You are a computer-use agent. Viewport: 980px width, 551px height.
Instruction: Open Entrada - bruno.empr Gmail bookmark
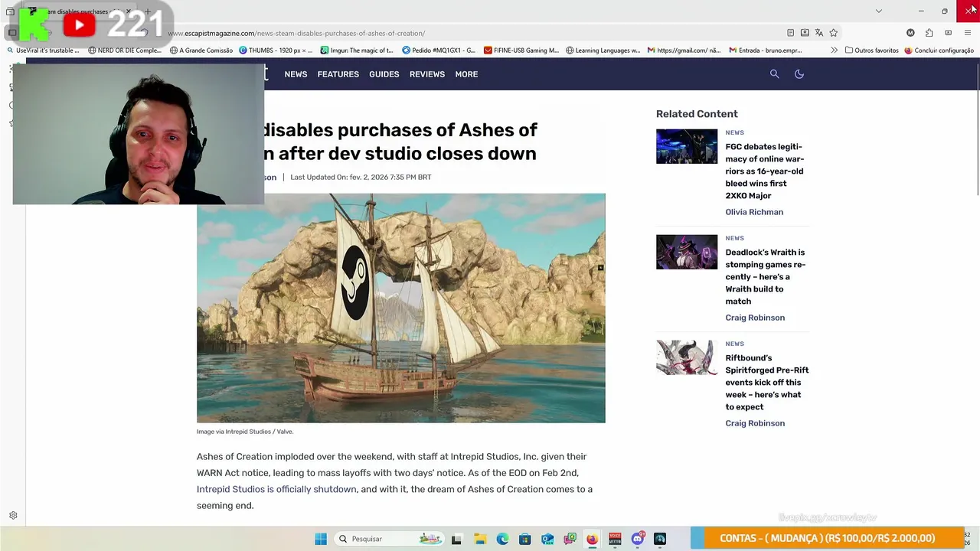point(766,51)
